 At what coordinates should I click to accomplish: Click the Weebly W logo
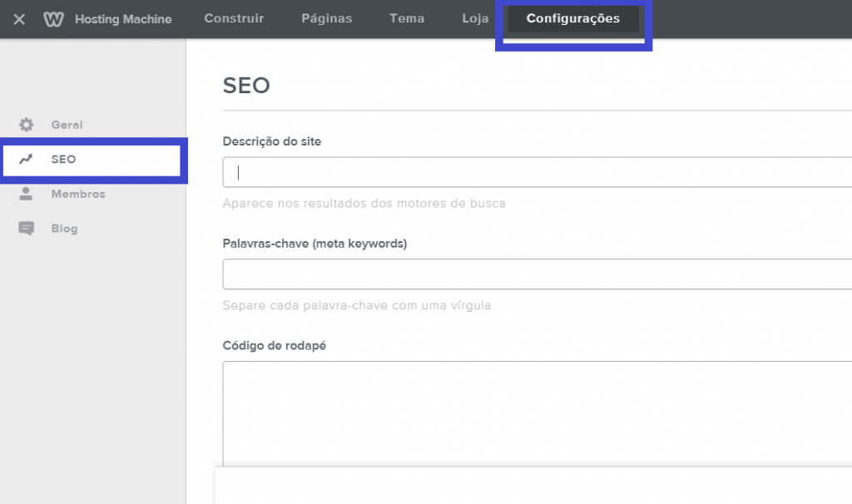(53, 19)
